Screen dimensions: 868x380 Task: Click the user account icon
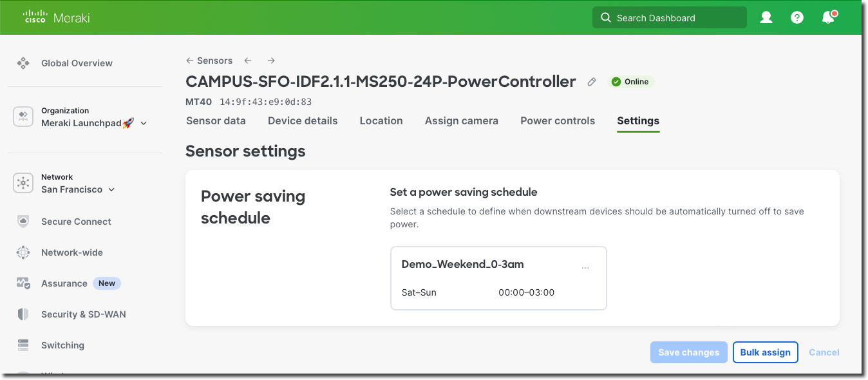[x=766, y=17]
